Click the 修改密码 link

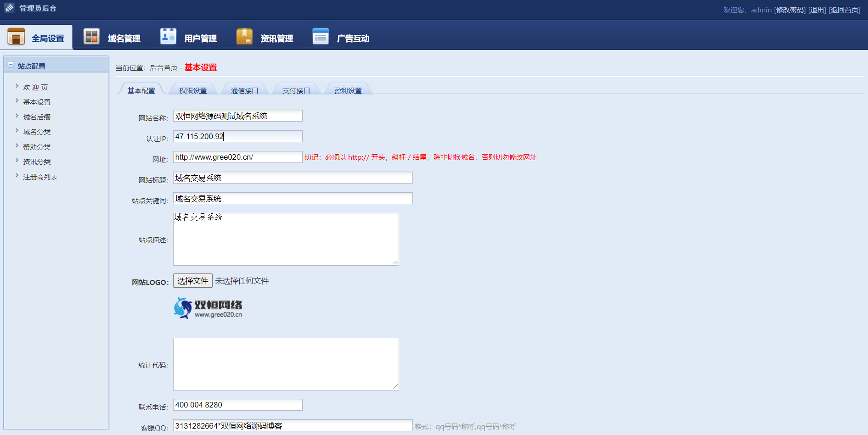click(790, 10)
